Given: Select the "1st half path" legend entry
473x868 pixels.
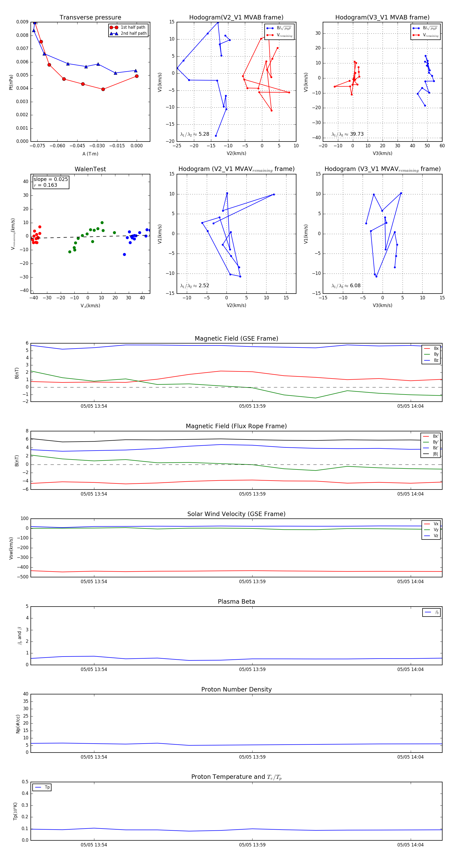Looking at the screenshot, I should pyautogui.click(x=128, y=27).
